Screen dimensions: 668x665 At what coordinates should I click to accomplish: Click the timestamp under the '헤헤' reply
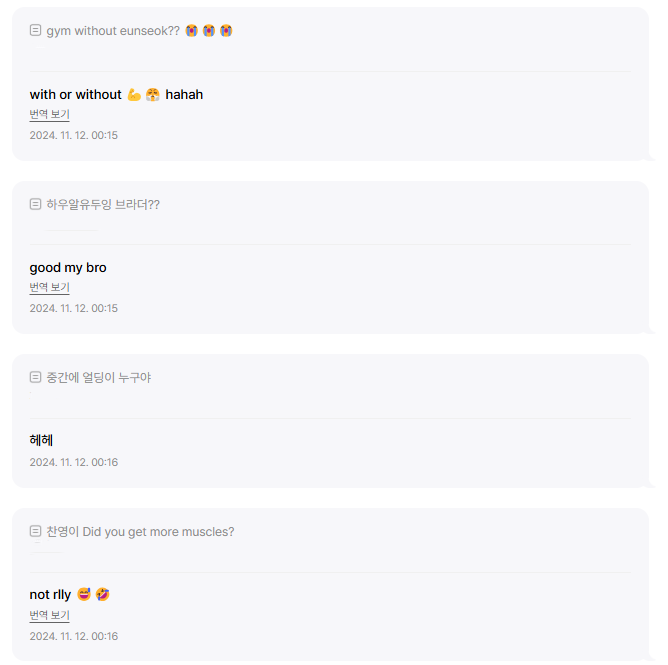[x=73, y=462]
